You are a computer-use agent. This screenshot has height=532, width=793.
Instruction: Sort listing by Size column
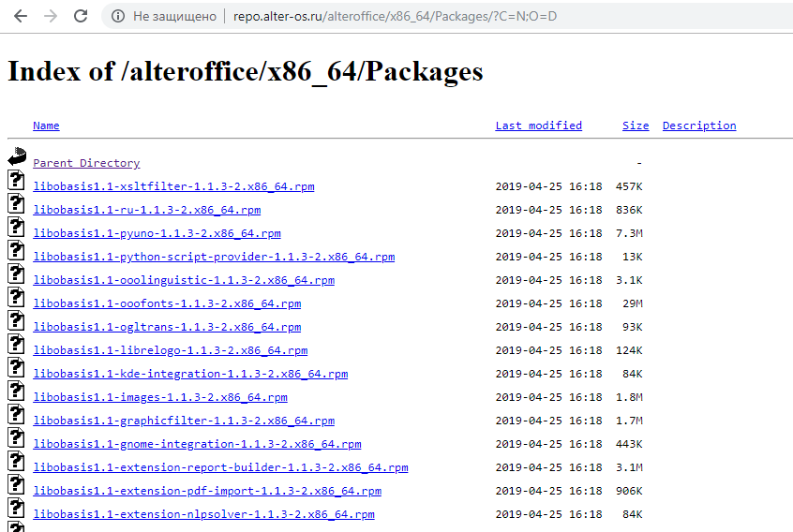click(636, 126)
